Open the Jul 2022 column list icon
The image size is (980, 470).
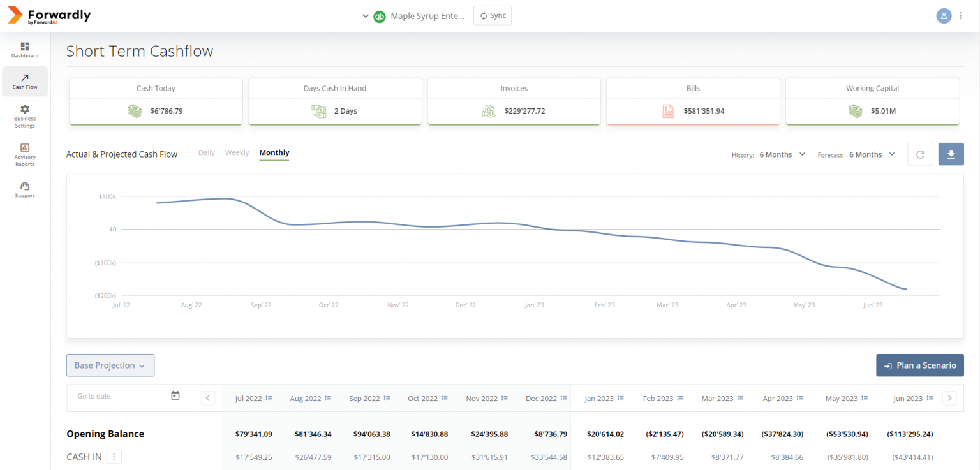click(x=269, y=399)
